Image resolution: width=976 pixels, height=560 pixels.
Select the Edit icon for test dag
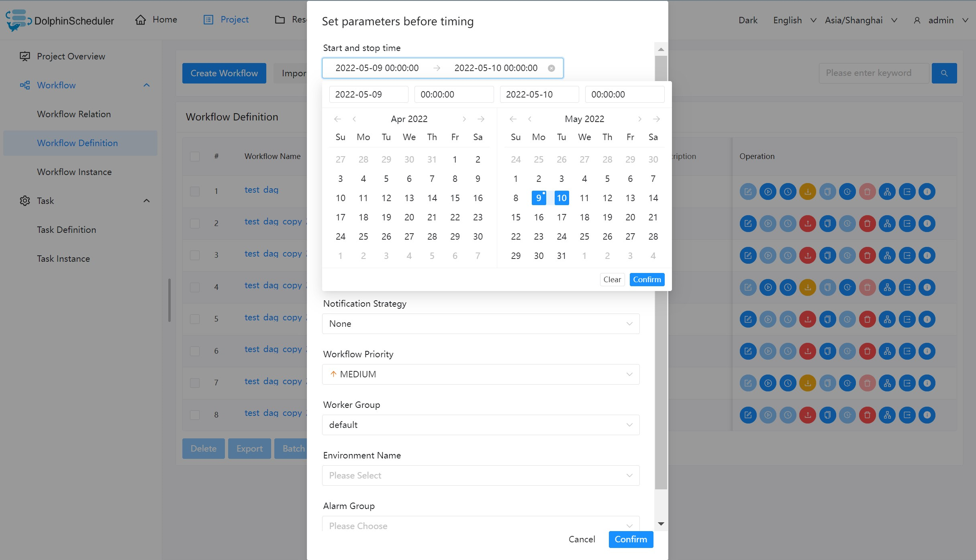[x=748, y=191]
